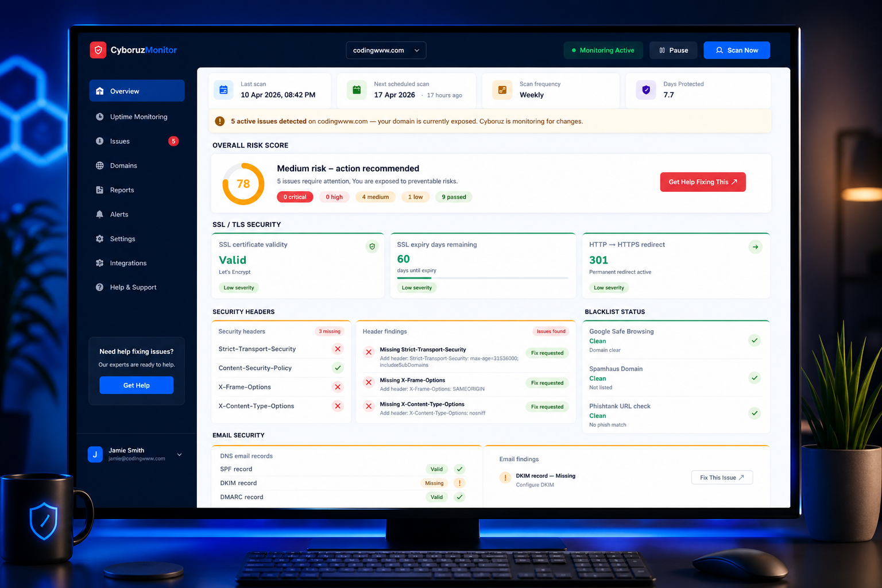Image resolution: width=882 pixels, height=588 pixels.
Task: Click the Scan Now button
Action: pyautogui.click(x=737, y=50)
